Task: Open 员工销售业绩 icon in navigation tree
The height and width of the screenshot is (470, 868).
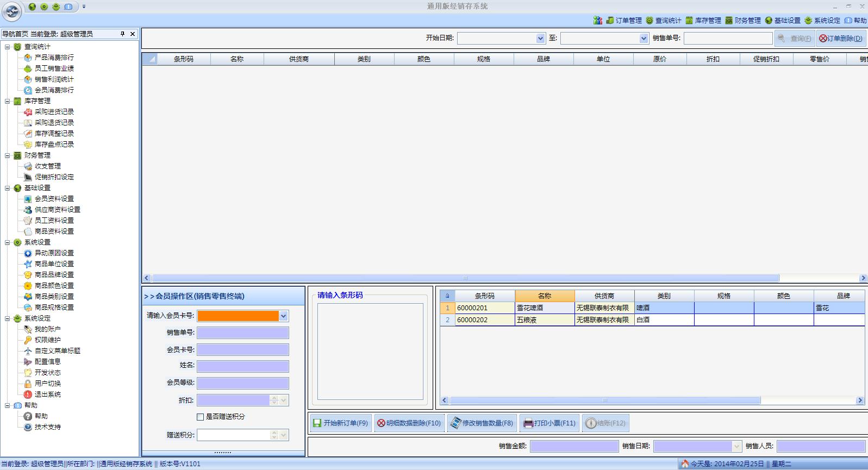Action: (x=28, y=68)
